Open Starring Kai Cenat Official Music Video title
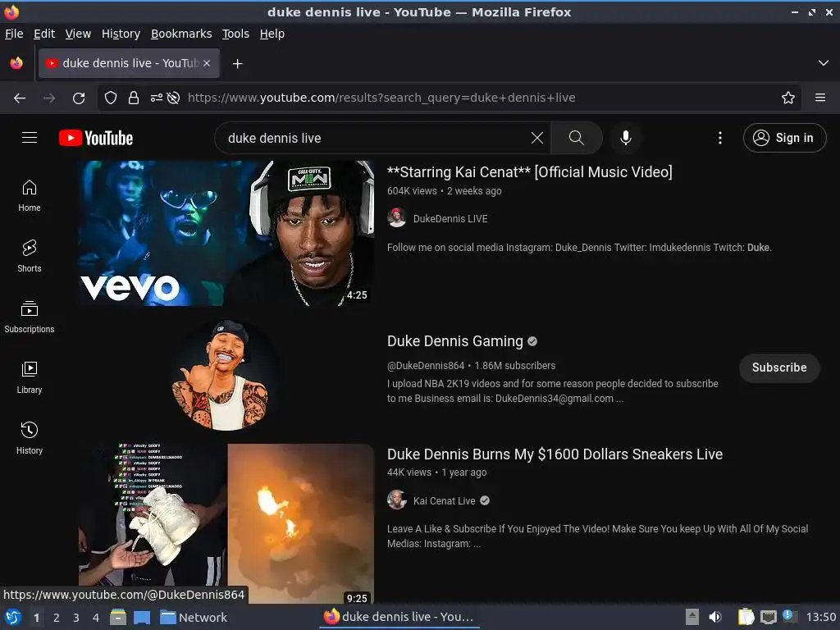This screenshot has width=840, height=630. point(529,172)
